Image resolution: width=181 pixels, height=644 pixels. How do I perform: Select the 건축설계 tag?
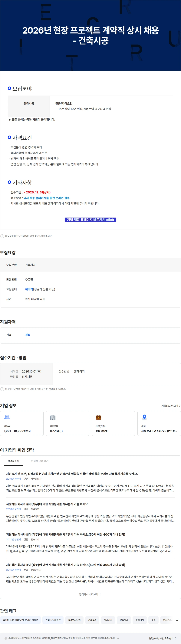92,620
